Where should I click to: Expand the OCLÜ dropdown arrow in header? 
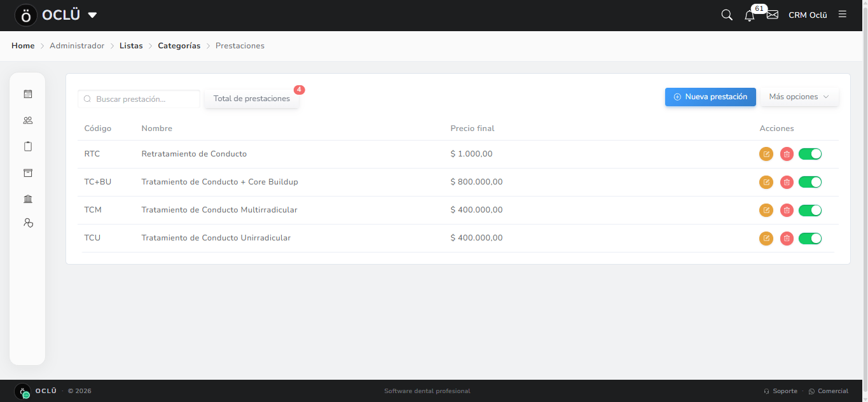click(x=92, y=15)
